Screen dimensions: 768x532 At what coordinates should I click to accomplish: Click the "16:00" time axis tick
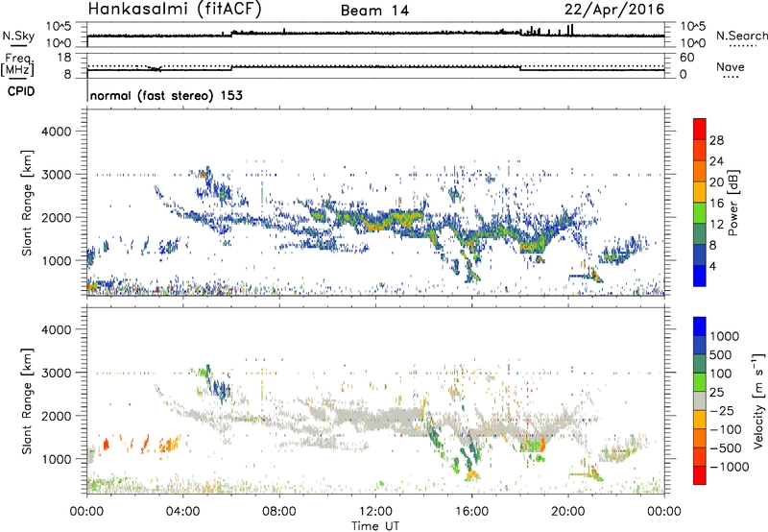pos(471,512)
